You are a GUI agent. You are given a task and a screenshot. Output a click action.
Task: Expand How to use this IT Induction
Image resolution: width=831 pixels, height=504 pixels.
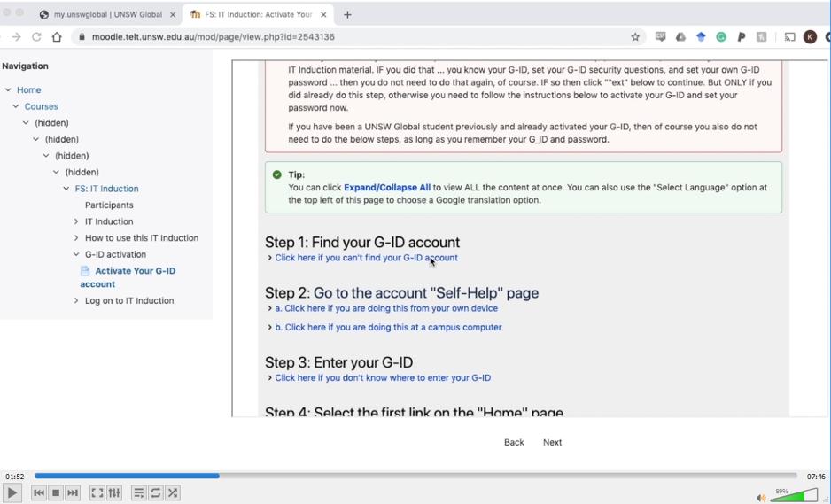(x=76, y=238)
